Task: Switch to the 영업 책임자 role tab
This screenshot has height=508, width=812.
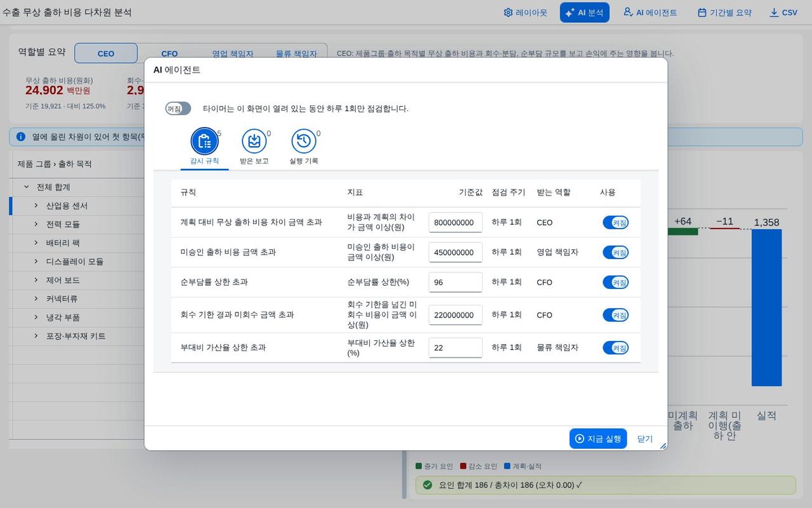Action: (x=233, y=53)
